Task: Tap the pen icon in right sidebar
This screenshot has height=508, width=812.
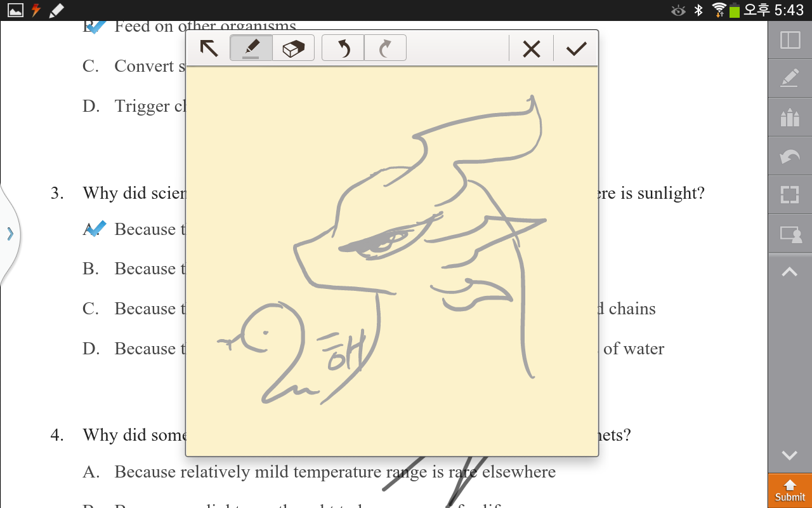Action: tap(790, 79)
